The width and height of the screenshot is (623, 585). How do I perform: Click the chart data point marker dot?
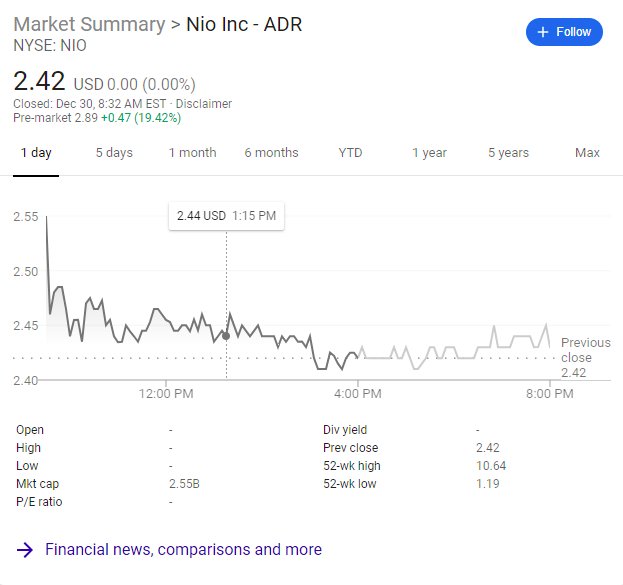(226, 336)
